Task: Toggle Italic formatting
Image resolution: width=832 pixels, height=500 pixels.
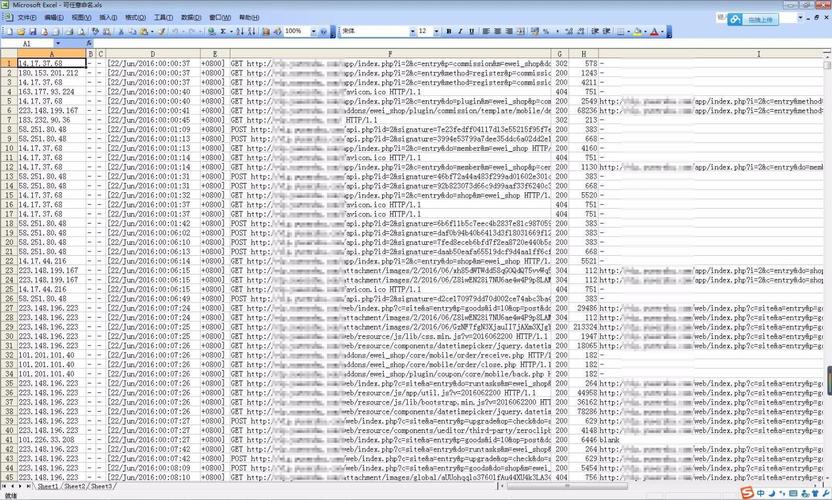Action: (459, 31)
